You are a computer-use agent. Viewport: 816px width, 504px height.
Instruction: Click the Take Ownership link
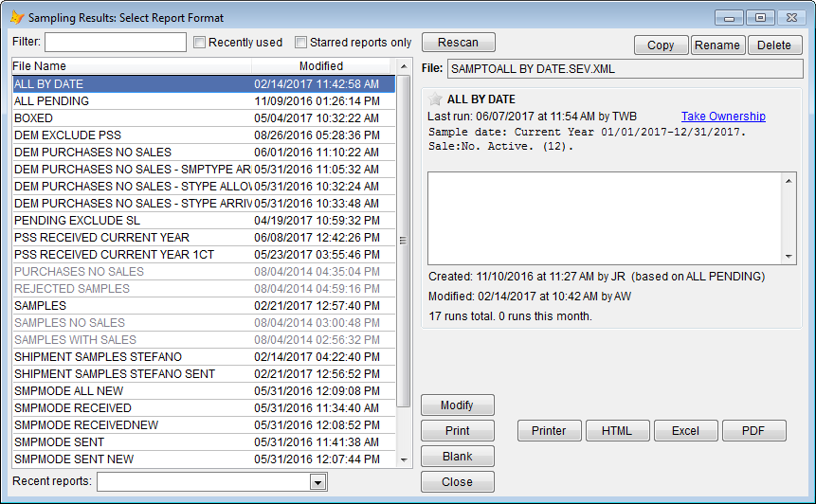click(723, 116)
